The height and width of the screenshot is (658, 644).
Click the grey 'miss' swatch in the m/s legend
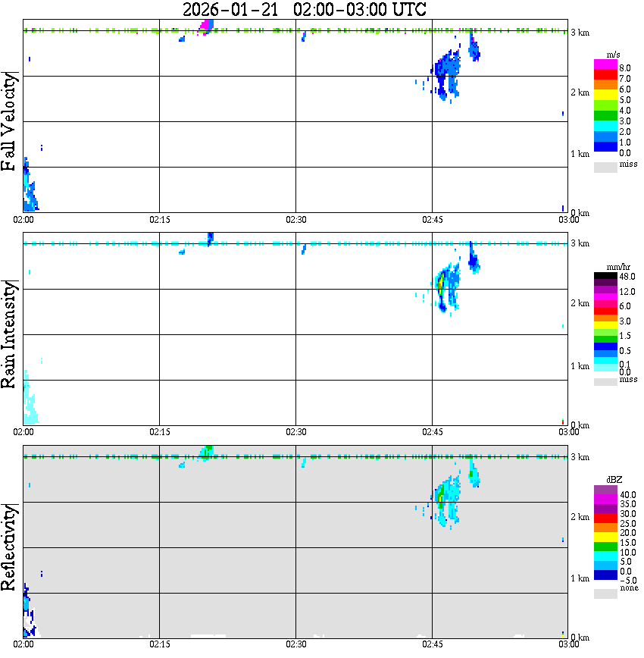(605, 167)
